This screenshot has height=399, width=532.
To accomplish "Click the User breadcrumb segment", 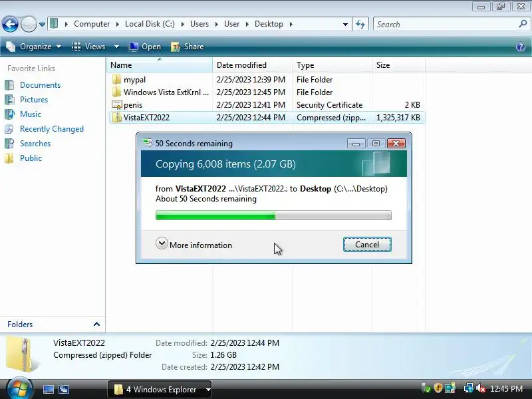I will click(x=231, y=24).
